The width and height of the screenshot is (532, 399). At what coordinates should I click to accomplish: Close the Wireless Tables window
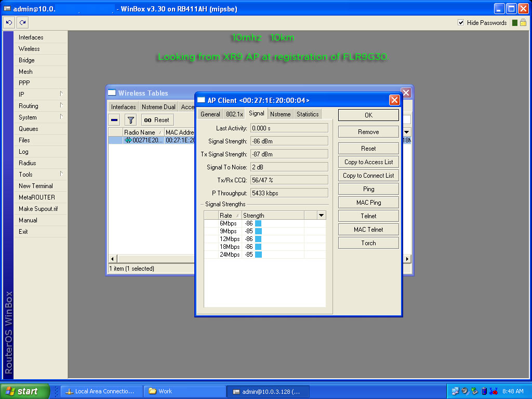click(406, 92)
